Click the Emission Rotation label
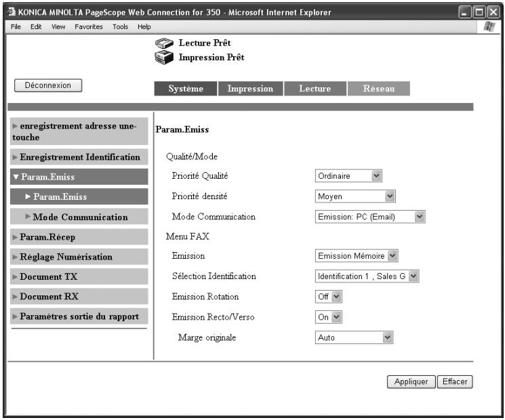505x420 pixels. [x=205, y=297]
